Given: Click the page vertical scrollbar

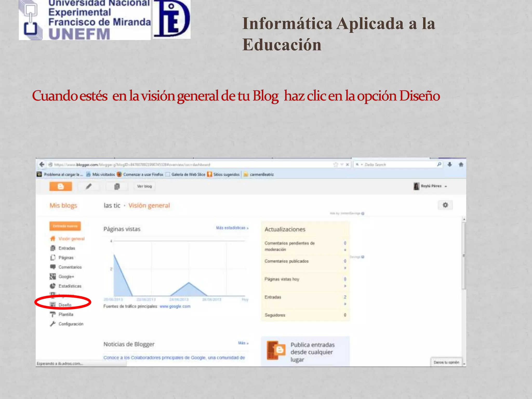Looking at the screenshot, I should 464,256.
